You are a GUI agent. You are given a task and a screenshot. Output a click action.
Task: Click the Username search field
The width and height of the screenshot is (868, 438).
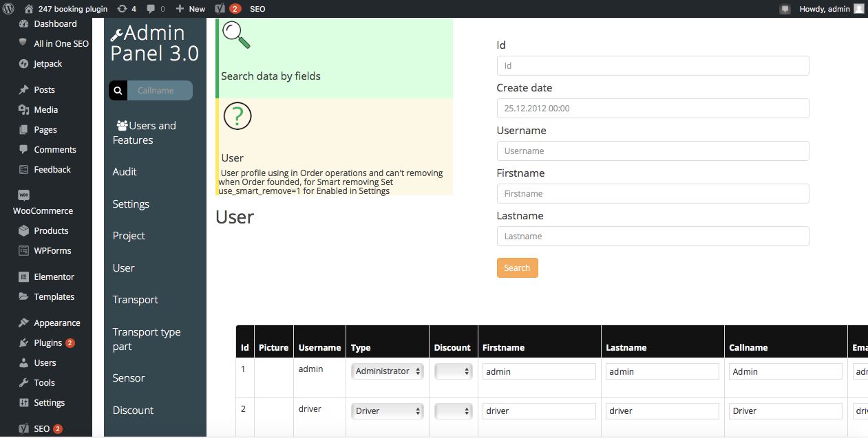pyautogui.click(x=653, y=151)
